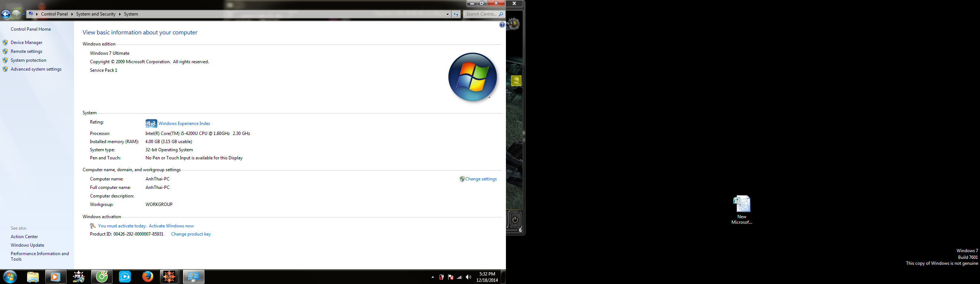This screenshot has height=284, width=980.
Task: Select the 32-bit Operating System text
Action: tap(169, 150)
